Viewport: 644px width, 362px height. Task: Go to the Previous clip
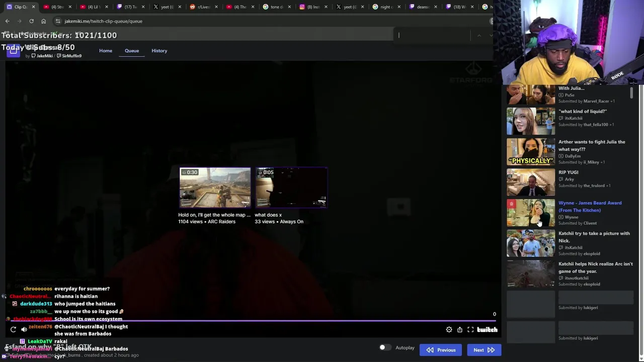(441, 350)
